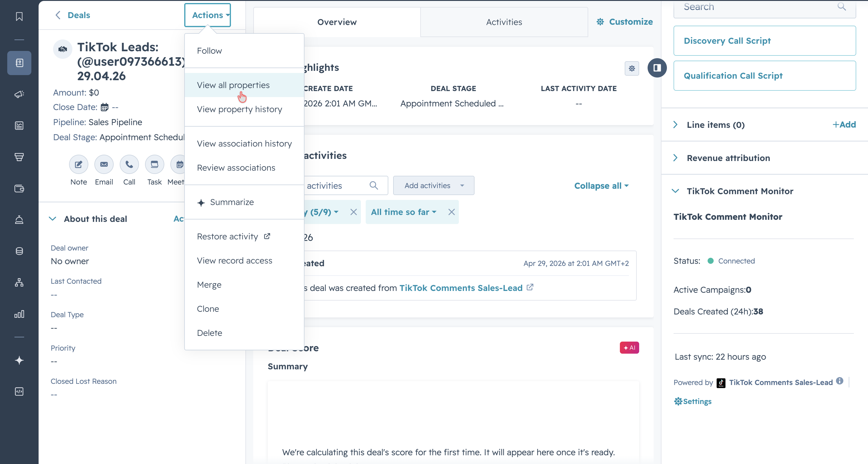The image size is (868, 464).
Task: Choose Clone from the Actions menu
Action: [244, 309]
